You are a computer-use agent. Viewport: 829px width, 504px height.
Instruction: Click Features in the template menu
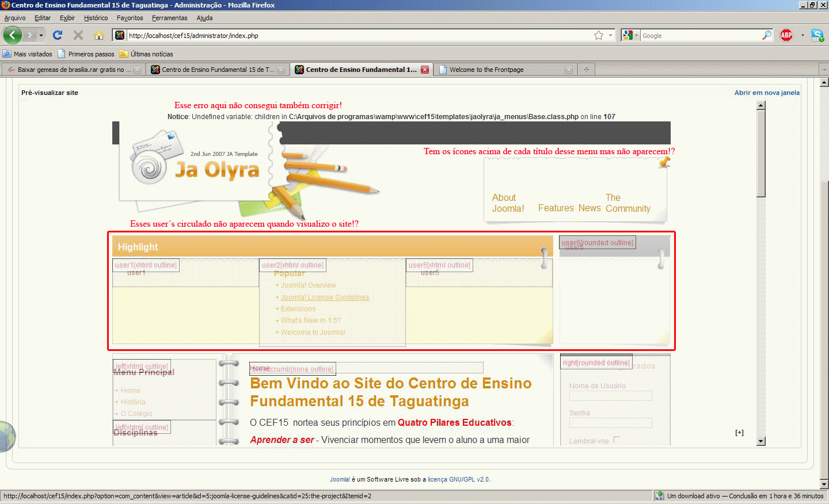pyautogui.click(x=556, y=208)
